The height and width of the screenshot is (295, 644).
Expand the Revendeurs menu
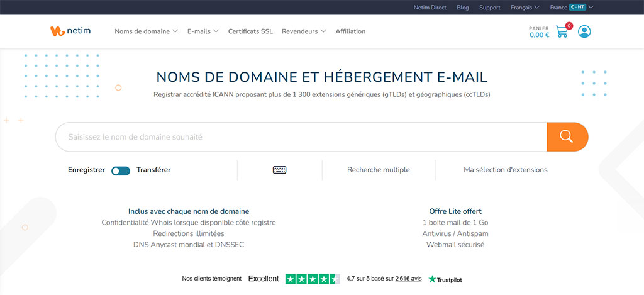click(304, 31)
